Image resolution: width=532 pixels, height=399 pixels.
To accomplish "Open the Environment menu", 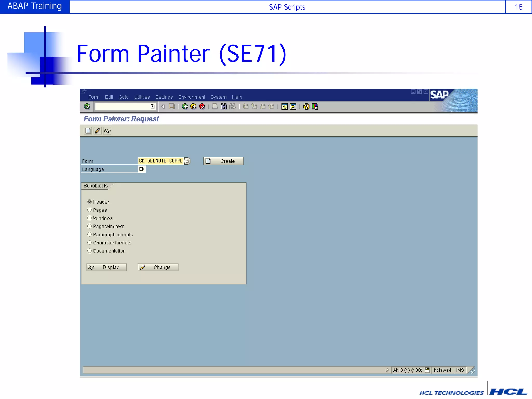I will pyautogui.click(x=192, y=97).
